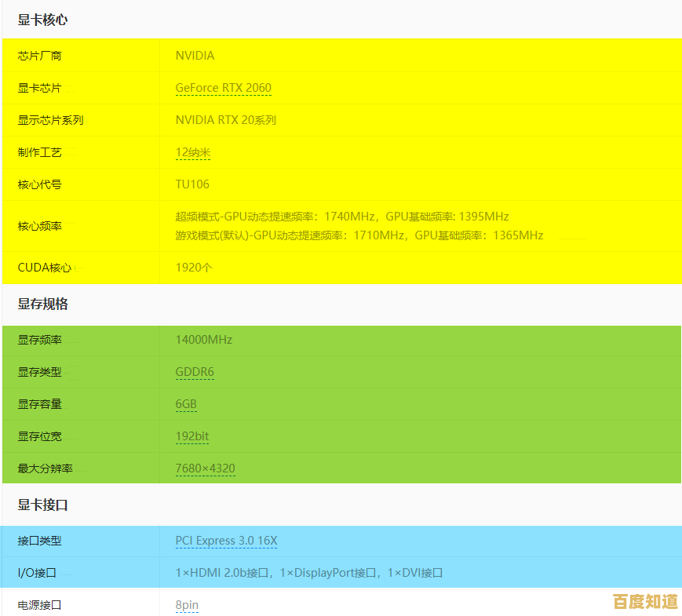Open the PCI Express 3.0 16X link
The image size is (682, 616).
point(226,541)
